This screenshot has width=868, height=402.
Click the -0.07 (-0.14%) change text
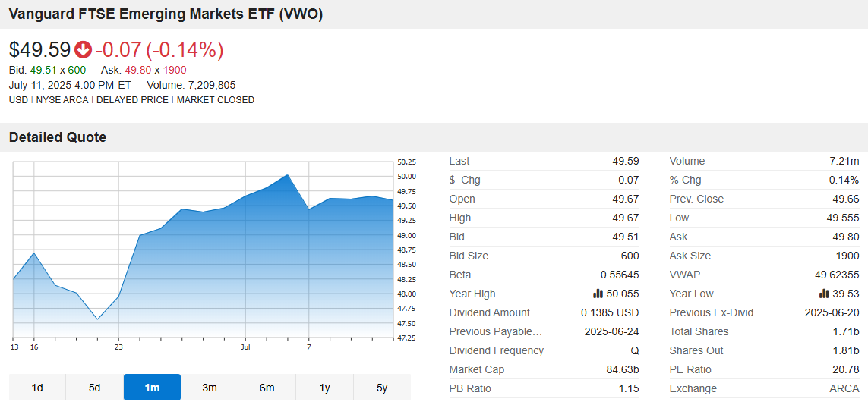(159, 50)
